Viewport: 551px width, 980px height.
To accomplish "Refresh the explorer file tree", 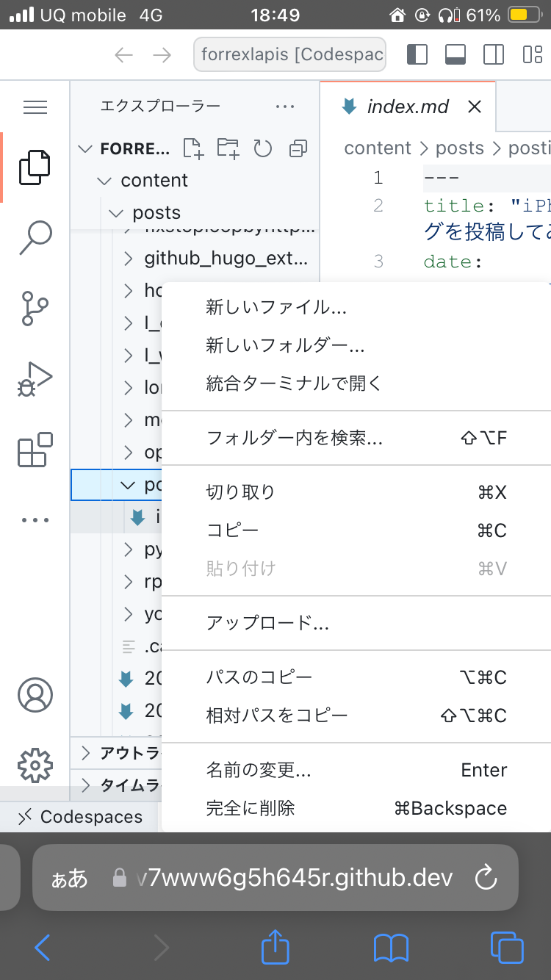I will click(263, 148).
